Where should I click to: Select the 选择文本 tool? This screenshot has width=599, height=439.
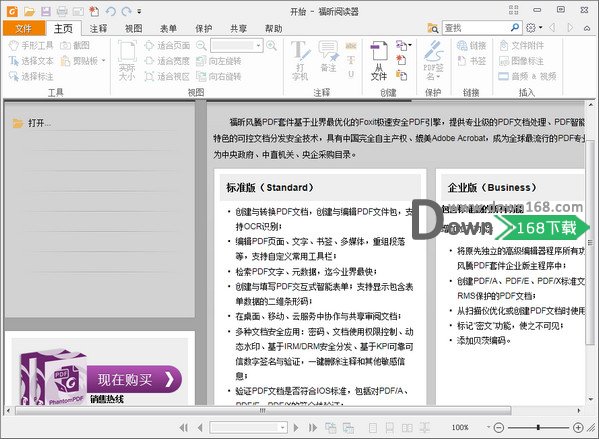(x=31, y=61)
